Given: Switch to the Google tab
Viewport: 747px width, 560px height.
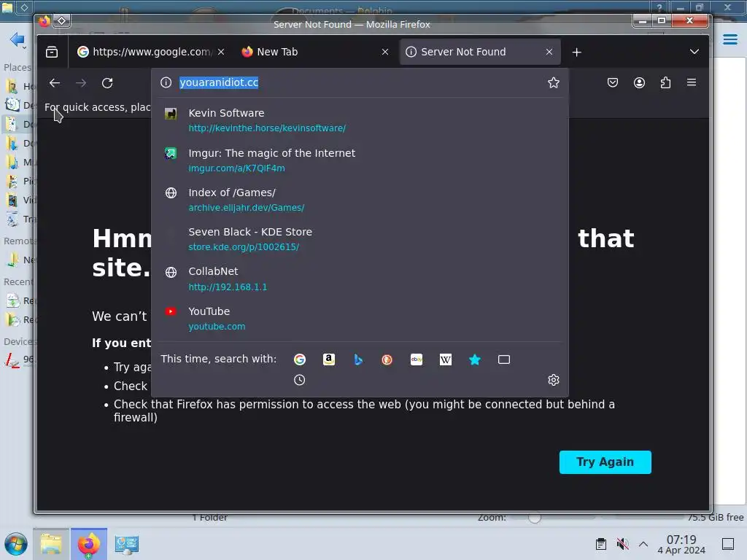Looking at the screenshot, I should (x=152, y=52).
